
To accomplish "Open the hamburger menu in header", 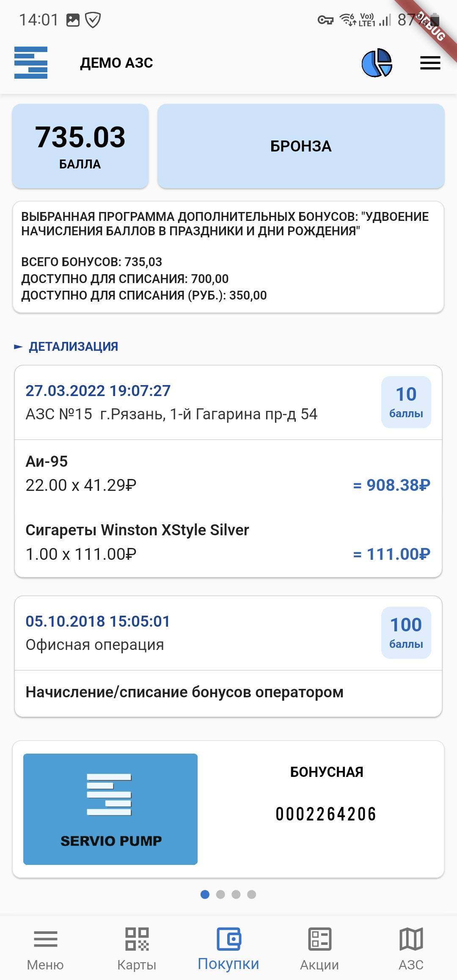I will [430, 63].
